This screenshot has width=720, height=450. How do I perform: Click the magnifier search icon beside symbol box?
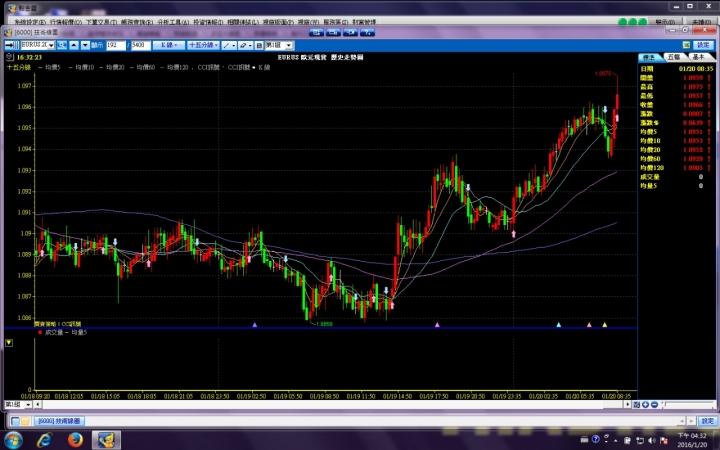62,45
